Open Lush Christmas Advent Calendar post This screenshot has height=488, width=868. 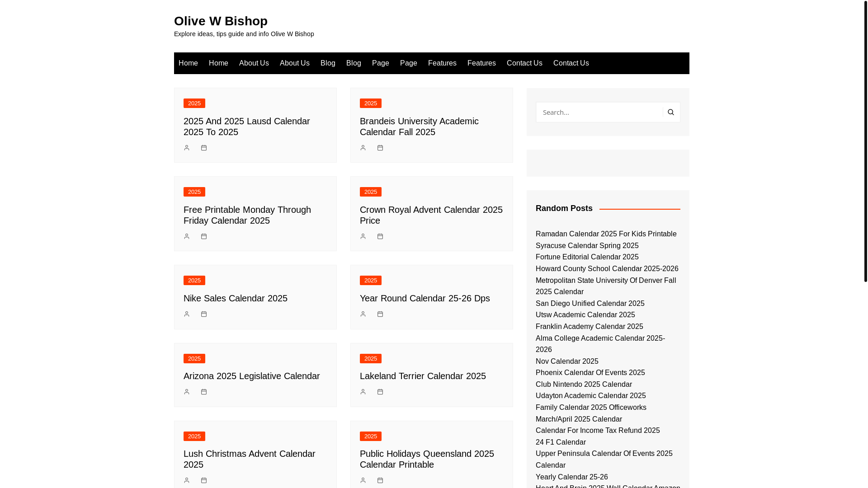click(250, 459)
